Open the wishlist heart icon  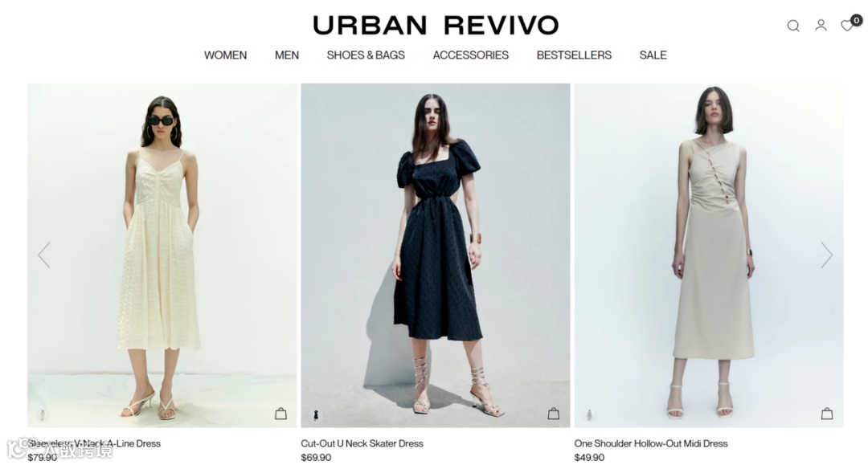[847, 26]
